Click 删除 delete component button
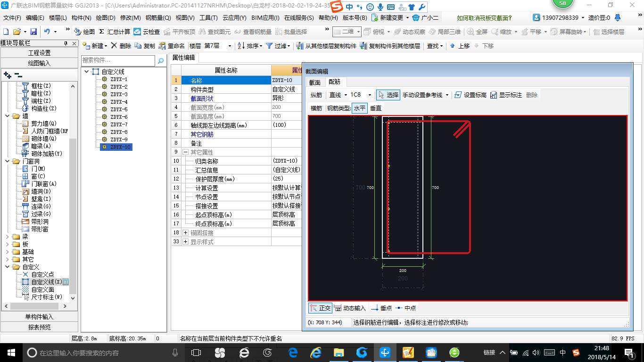This screenshot has width=644, height=362. 121,46
